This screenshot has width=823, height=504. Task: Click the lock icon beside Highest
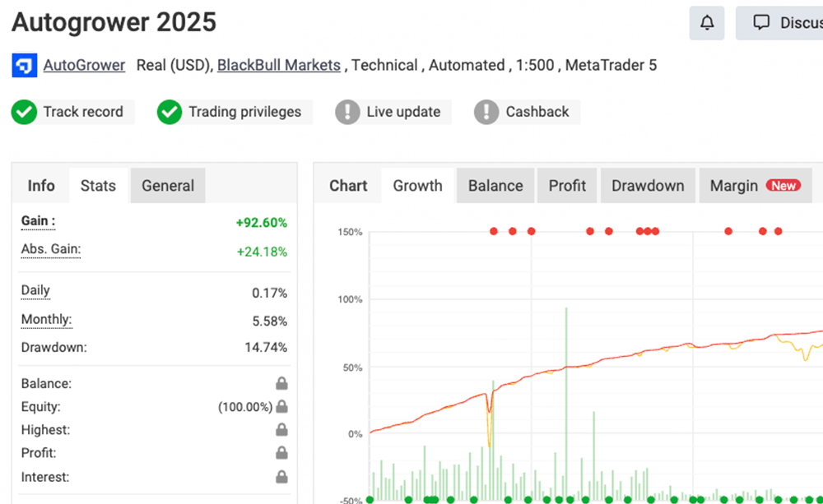point(281,430)
